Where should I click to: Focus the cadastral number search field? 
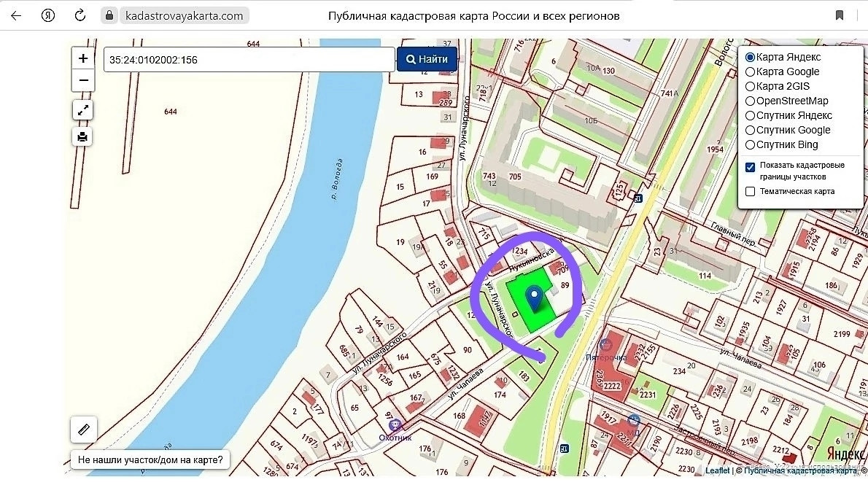[249, 59]
